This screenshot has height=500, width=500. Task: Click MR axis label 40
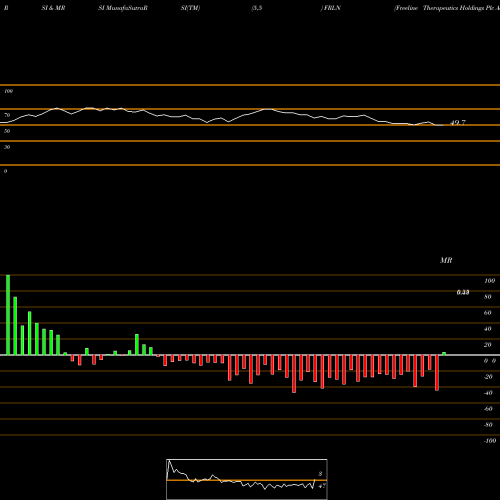[x=488, y=329]
